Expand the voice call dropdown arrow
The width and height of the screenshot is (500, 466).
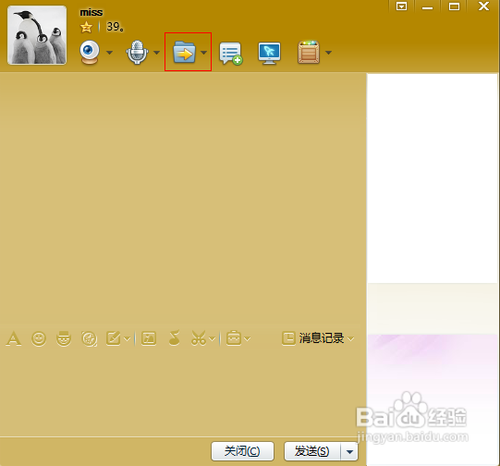click(x=156, y=52)
